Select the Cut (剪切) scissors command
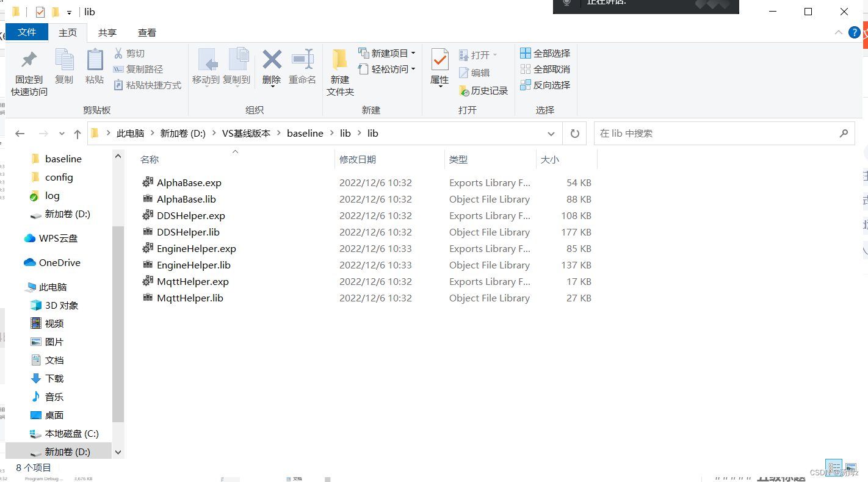This screenshot has width=868, height=482. click(x=129, y=54)
